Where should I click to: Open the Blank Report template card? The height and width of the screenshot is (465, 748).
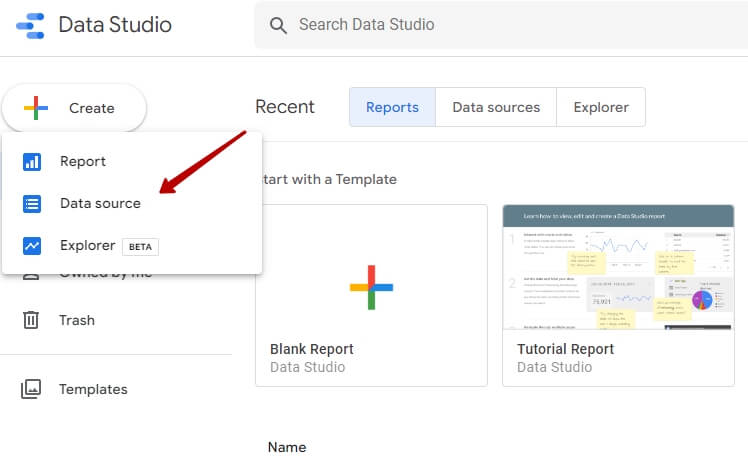tap(371, 296)
